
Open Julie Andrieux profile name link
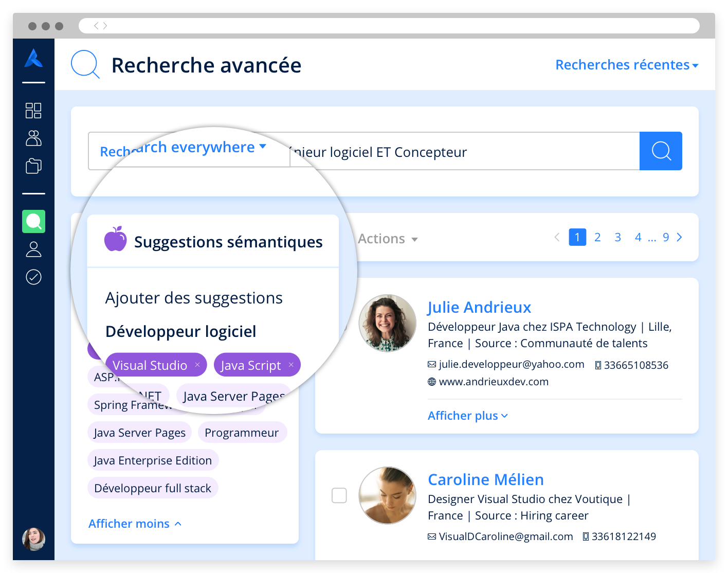click(479, 307)
